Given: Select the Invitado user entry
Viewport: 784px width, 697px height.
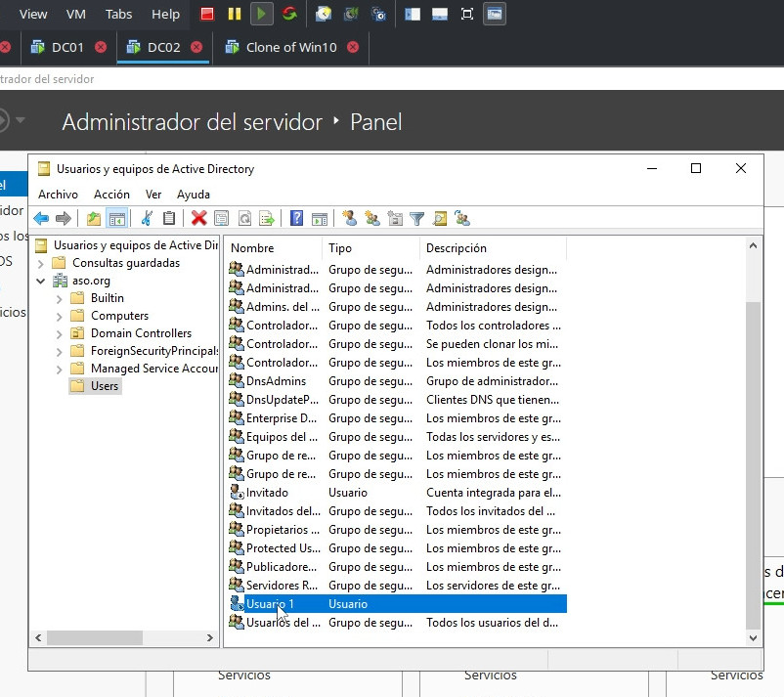Looking at the screenshot, I should [x=267, y=493].
